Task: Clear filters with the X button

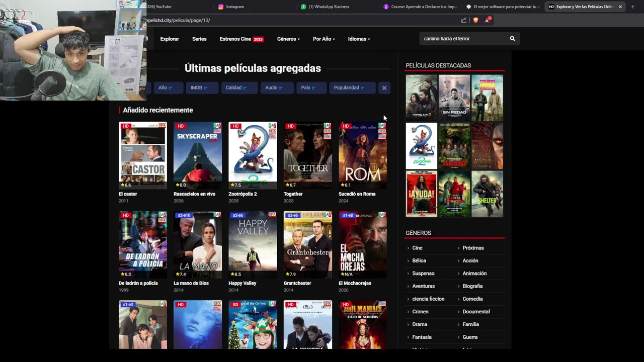Action: point(384,88)
